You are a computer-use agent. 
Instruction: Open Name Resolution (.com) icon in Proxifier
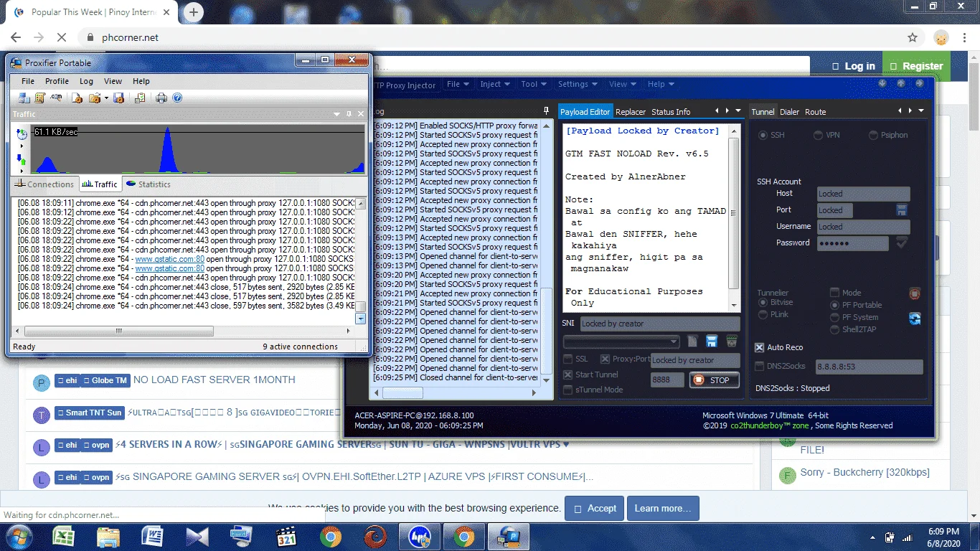56,98
